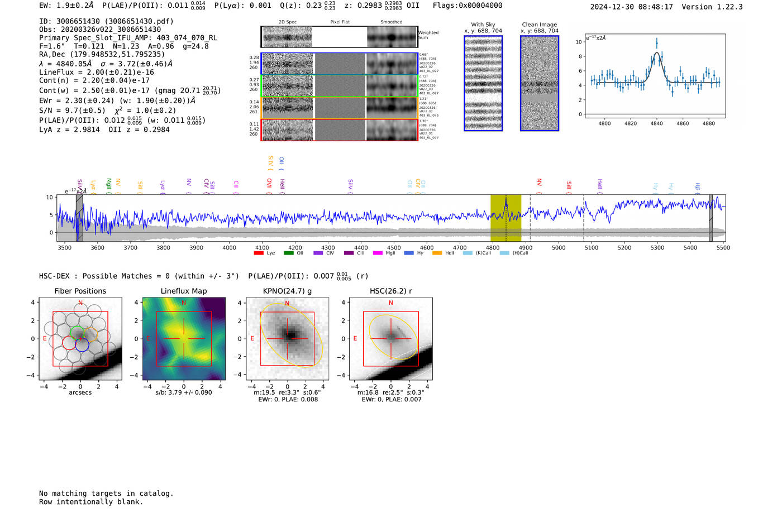This screenshot has width=782, height=532.
Task: Select the red-bordered fiber 2D spectrum row
Action: [340, 130]
